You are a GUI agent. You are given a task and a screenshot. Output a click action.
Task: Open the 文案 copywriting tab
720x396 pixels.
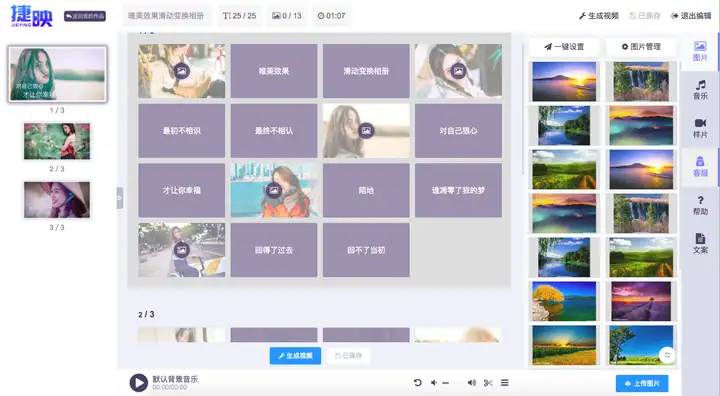700,244
